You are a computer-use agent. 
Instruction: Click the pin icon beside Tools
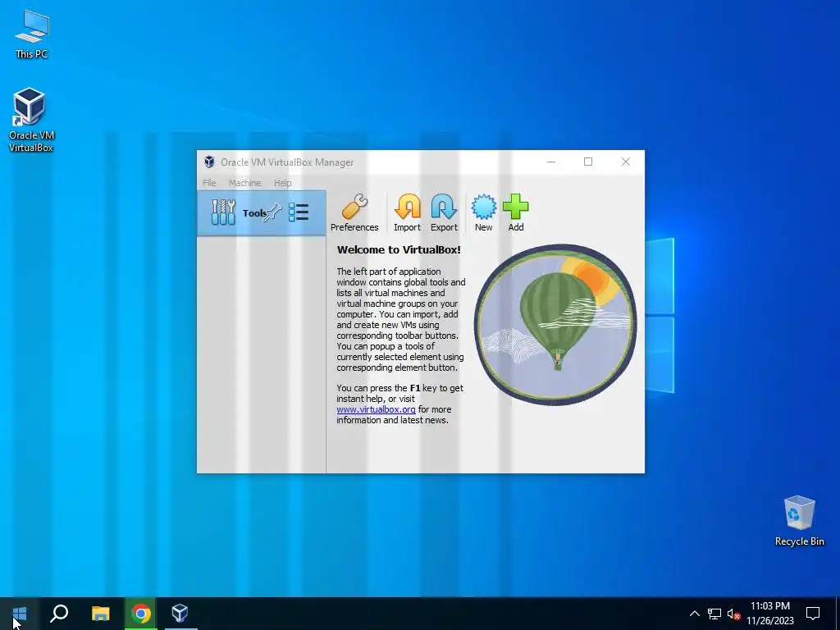(x=272, y=212)
